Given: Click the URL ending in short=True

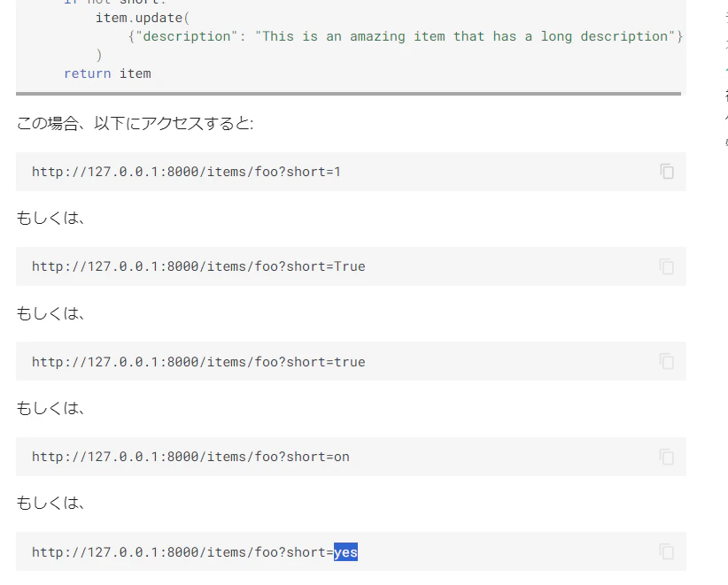Looking at the screenshot, I should tap(198, 266).
